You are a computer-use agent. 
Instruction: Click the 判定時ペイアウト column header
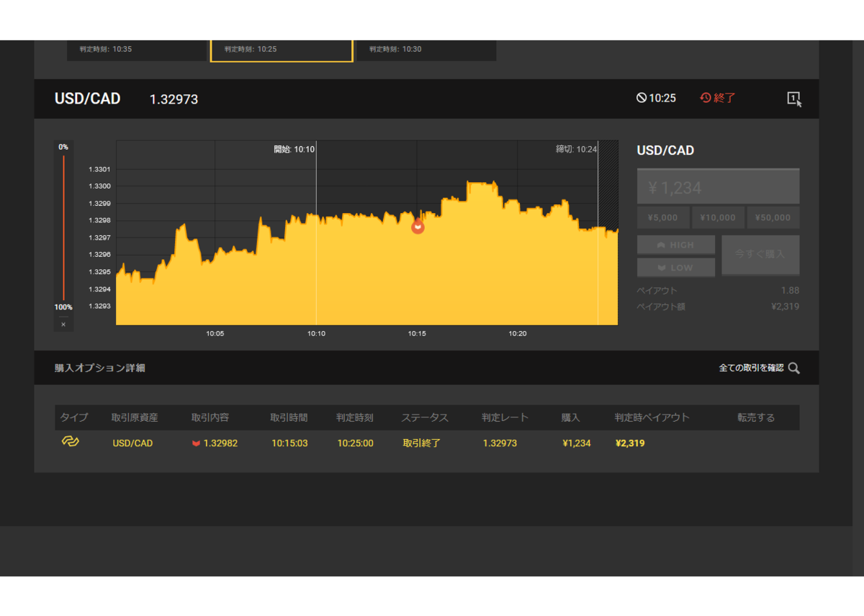(x=652, y=417)
